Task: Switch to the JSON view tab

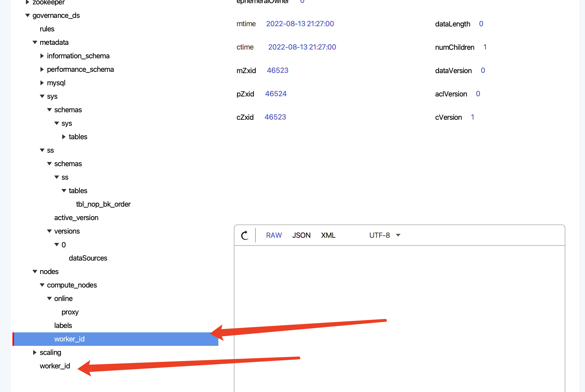Action: (x=302, y=235)
